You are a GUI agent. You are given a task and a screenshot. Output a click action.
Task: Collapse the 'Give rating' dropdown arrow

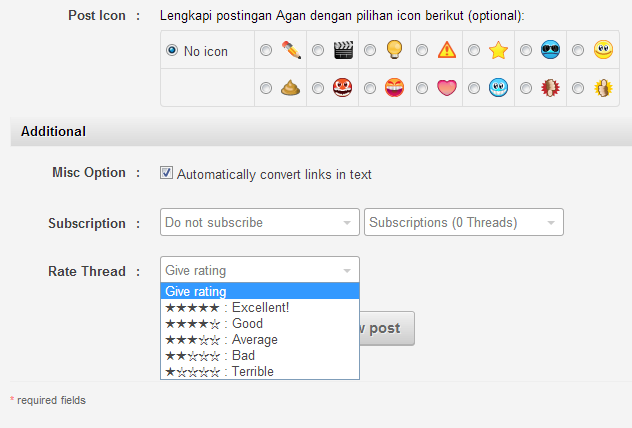[x=347, y=271]
